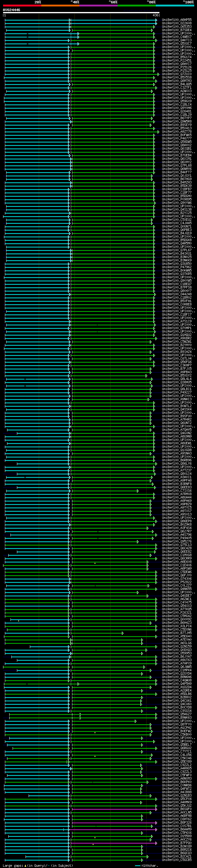Select the UniRef100_Q26481 label
The height and width of the screenshot is (868, 197).
(177, 111)
